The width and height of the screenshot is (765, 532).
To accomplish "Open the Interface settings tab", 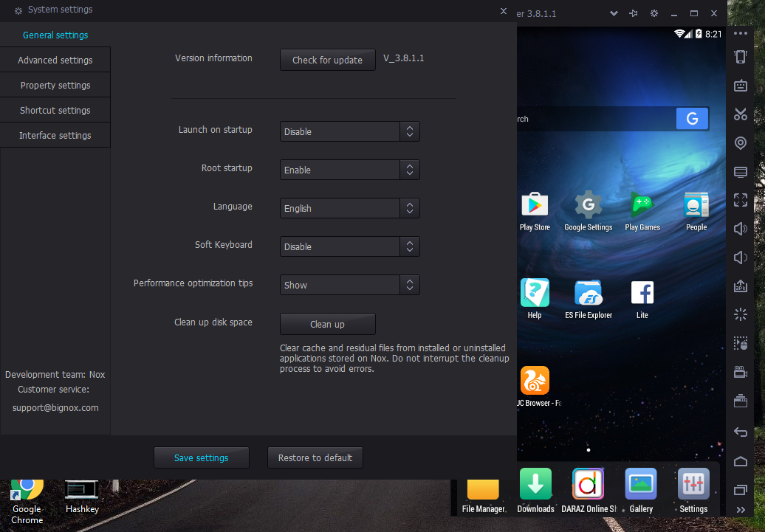I will pos(55,135).
